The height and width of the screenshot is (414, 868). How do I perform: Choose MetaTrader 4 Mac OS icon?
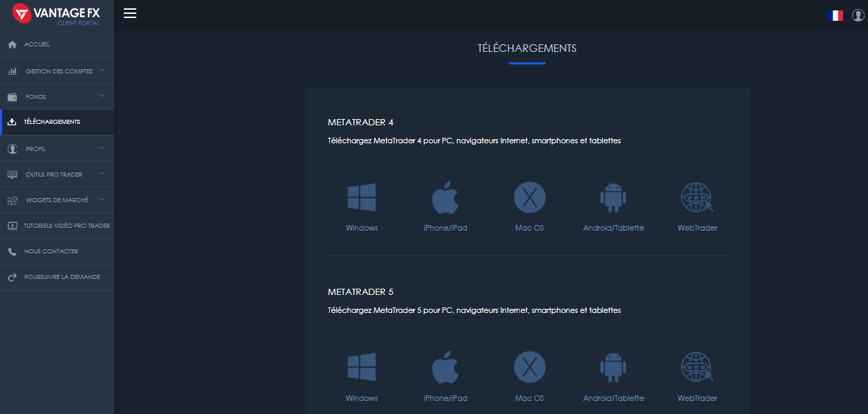[x=530, y=197]
